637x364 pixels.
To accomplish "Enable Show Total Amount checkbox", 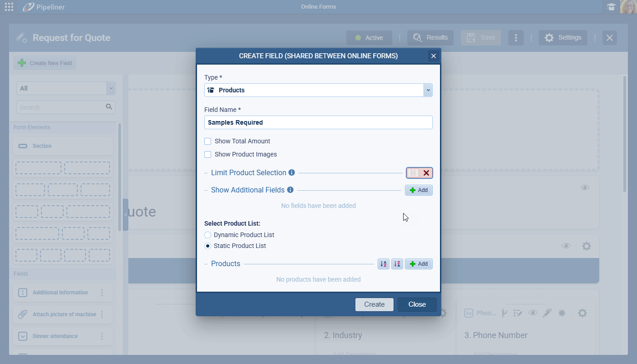I will (x=208, y=142).
